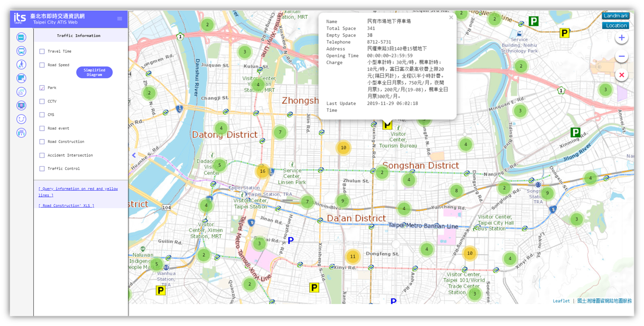Click the Simplified Diagram button
Screen dimensions: 644x326
[94, 73]
